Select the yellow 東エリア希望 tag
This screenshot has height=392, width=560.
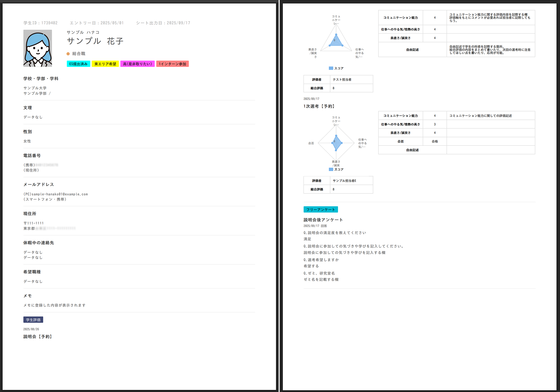click(x=105, y=64)
